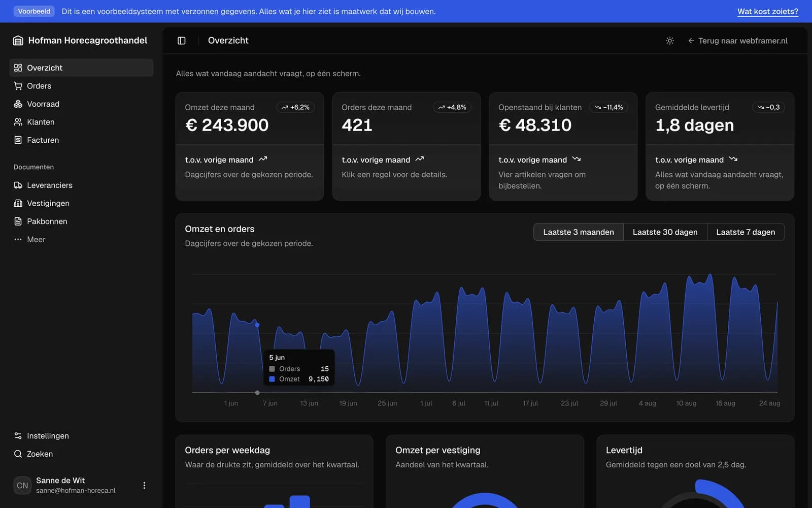Click the 1 jul axis label

pos(426,403)
